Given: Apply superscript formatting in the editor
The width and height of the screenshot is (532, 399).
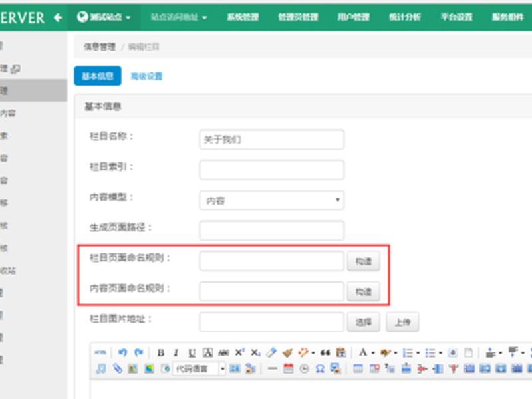Looking at the screenshot, I should click(x=239, y=352).
